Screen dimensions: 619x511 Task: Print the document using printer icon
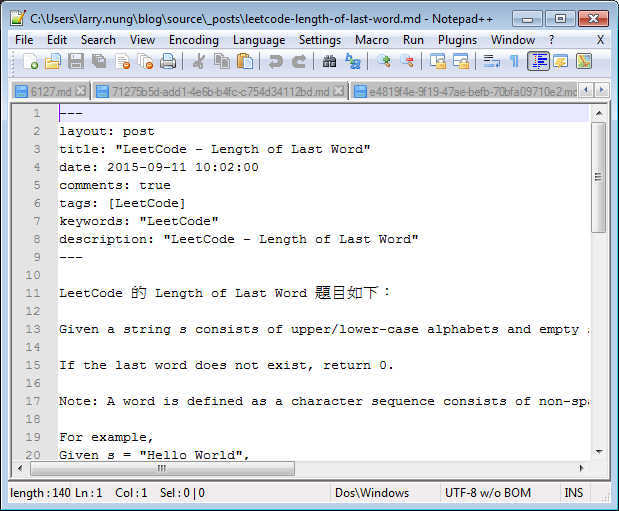coord(168,62)
